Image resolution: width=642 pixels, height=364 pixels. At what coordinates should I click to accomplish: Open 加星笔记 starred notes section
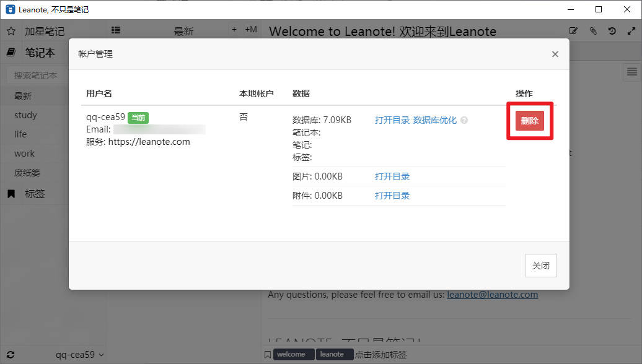pos(44,31)
